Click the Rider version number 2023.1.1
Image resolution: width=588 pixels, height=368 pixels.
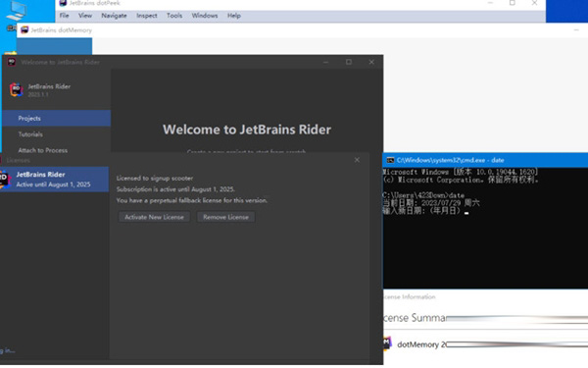click(38, 94)
